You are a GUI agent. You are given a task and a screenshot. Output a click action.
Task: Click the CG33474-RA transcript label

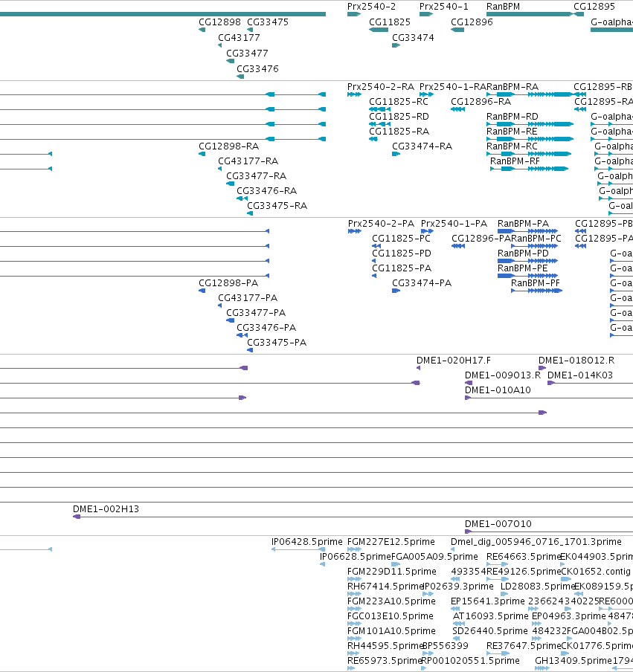[422, 146]
